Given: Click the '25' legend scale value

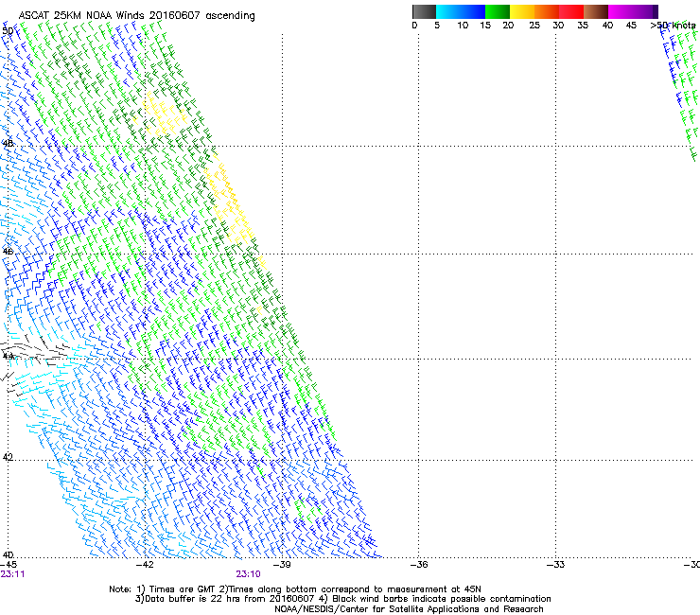Looking at the screenshot, I should pyautogui.click(x=534, y=26).
